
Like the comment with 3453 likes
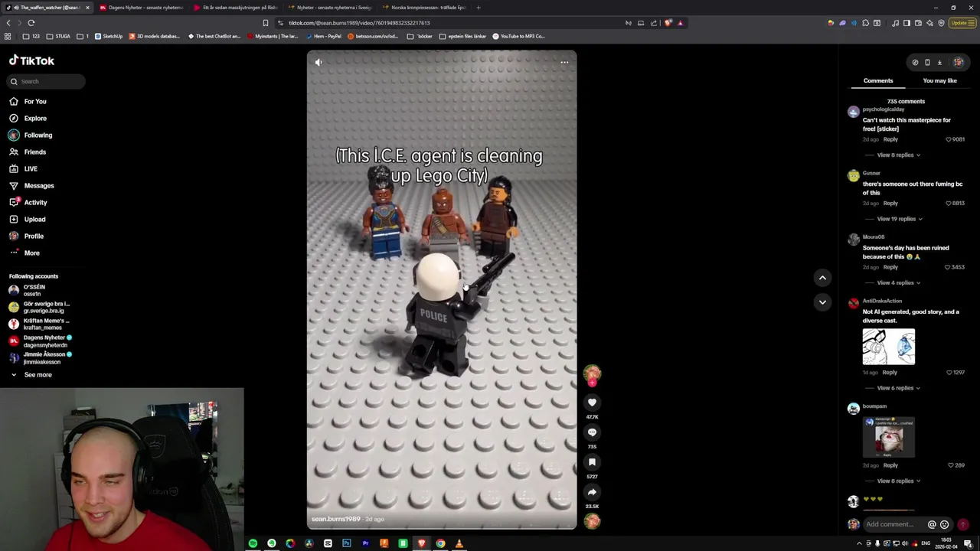pos(949,267)
